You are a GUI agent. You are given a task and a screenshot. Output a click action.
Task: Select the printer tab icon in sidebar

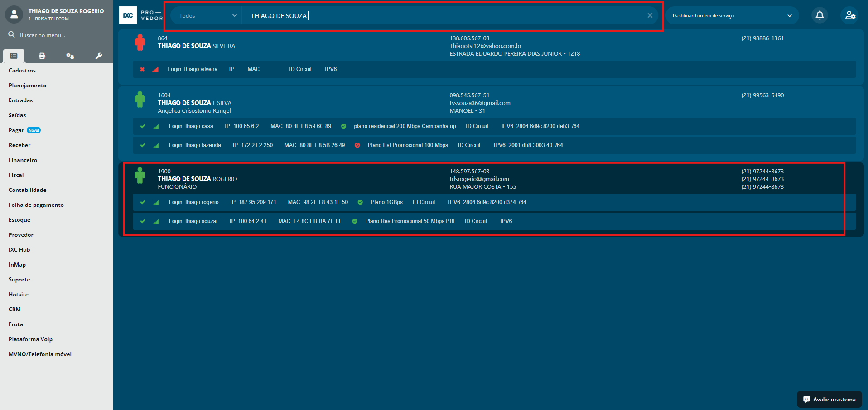pyautogui.click(x=42, y=56)
